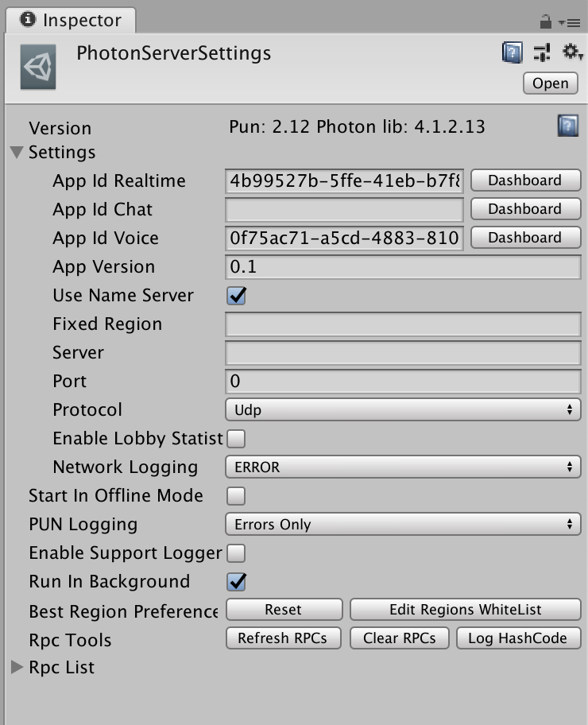The height and width of the screenshot is (725, 588).
Task: Open the PhotonServerSettings asset with Open button
Action: pyautogui.click(x=550, y=83)
